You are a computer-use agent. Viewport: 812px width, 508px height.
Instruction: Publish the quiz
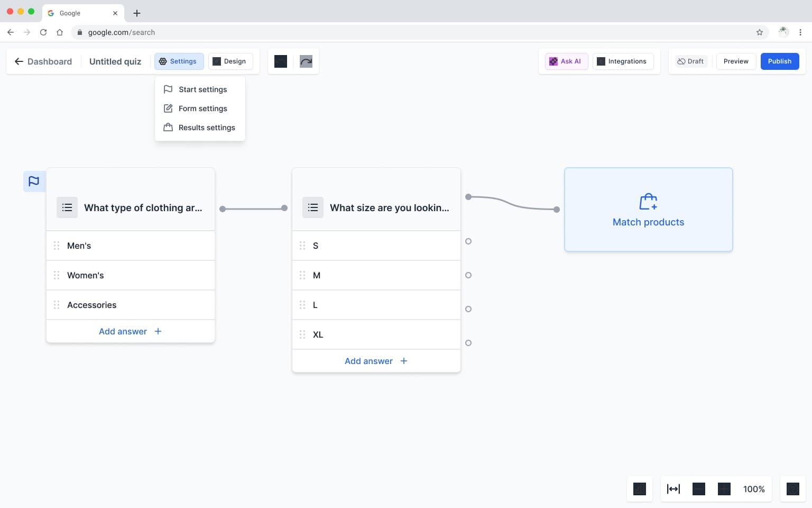[780, 61]
